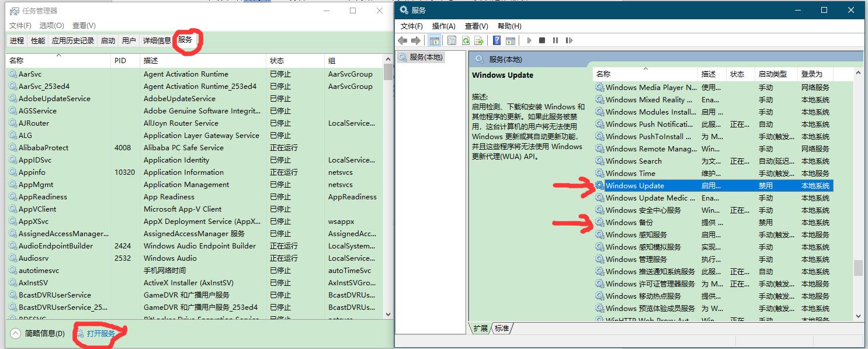The height and width of the screenshot is (349, 868).
Task: Select the Windows Update Medic service row
Action: (713, 198)
